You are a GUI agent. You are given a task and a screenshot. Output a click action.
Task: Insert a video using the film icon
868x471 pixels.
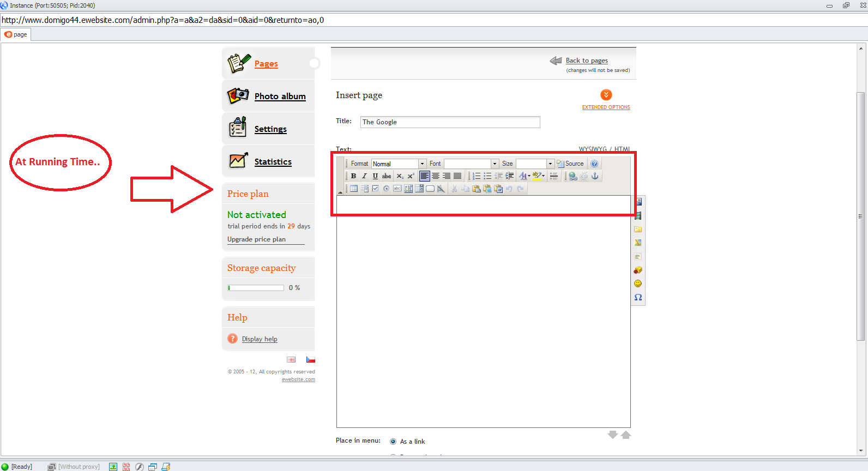[x=638, y=215]
